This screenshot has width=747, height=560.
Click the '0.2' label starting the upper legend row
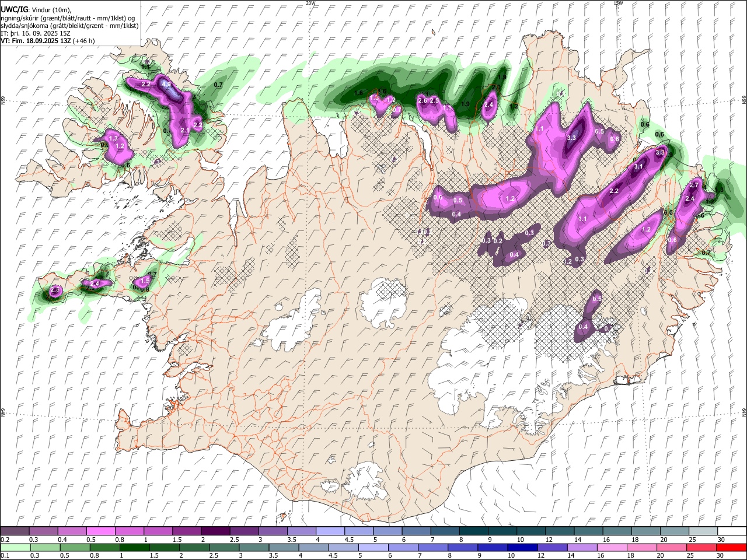point(5,540)
